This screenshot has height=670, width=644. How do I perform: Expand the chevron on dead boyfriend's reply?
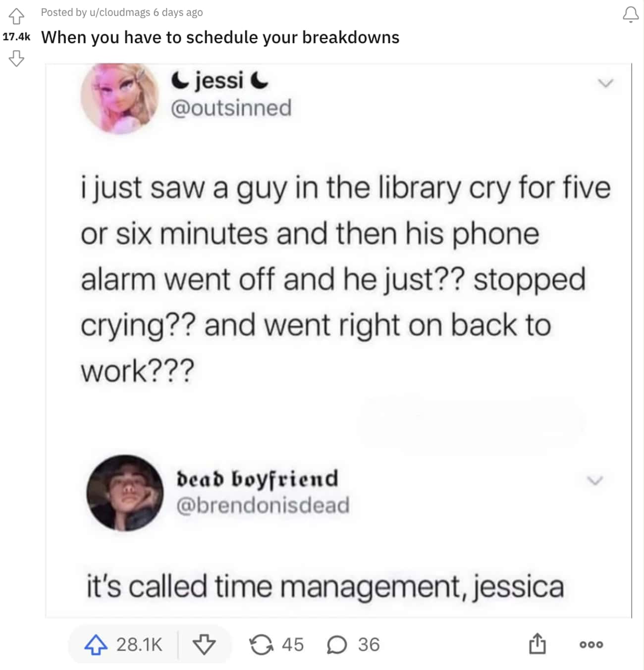594,480
